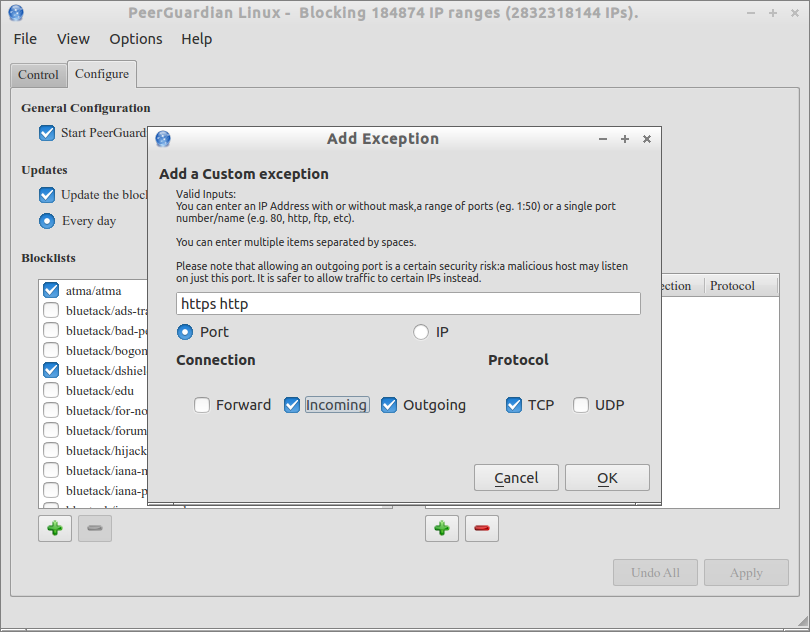Minimize the Add Exception dialog

click(x=603, y=139)
